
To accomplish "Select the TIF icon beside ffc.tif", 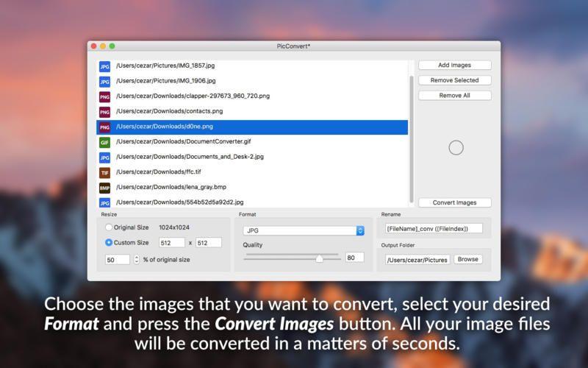I will point(104,172).
